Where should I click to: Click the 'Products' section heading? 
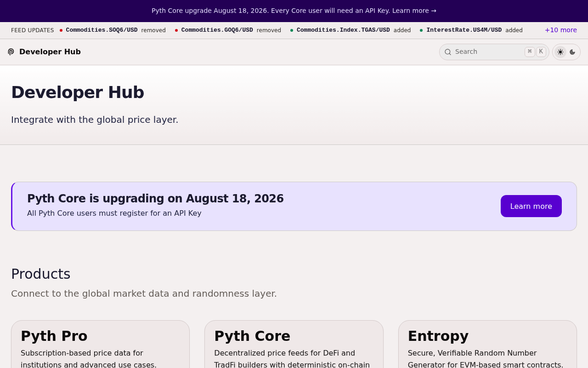coord(41,274)
